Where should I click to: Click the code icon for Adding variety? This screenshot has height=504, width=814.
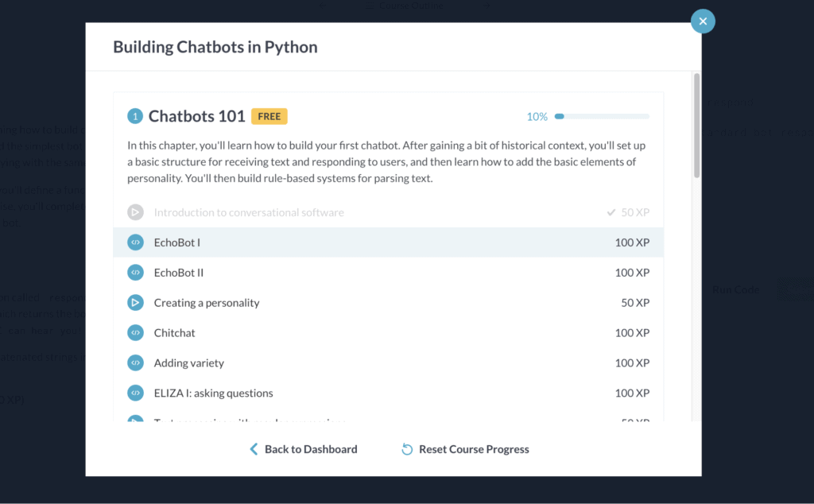click(x=135, y=362)
